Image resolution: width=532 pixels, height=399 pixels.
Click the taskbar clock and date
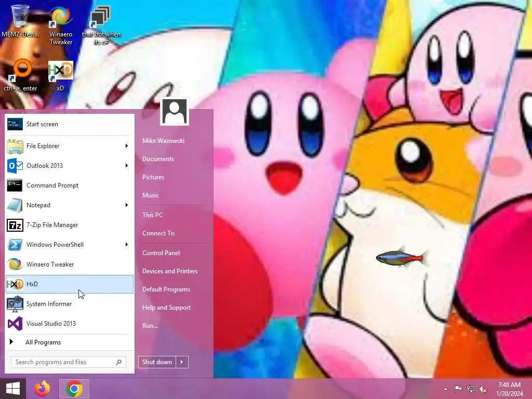509,389
